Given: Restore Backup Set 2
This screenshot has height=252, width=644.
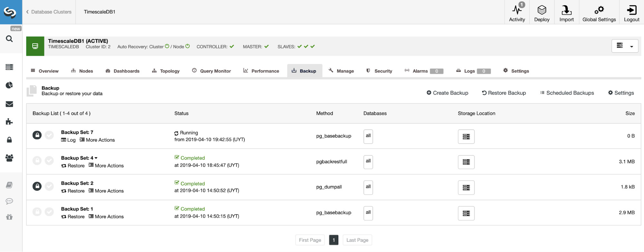Looking at the screenshot, I should click(x=73, y=191).
